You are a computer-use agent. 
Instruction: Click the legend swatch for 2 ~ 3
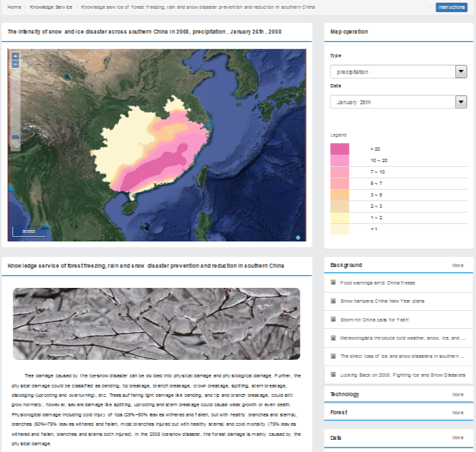click(340, 206)
